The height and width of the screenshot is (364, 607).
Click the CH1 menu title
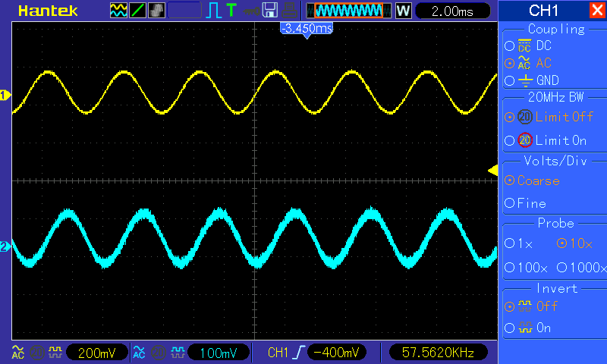543,11
